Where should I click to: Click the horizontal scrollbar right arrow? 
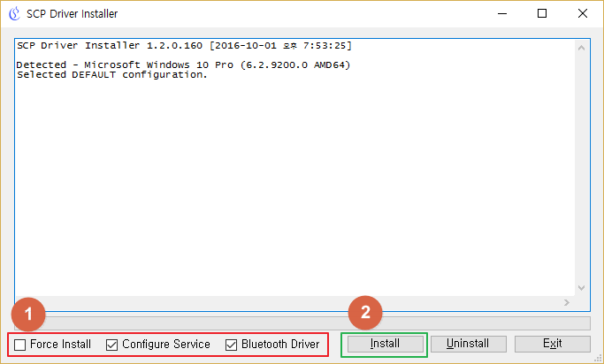[x=567, y=303]
